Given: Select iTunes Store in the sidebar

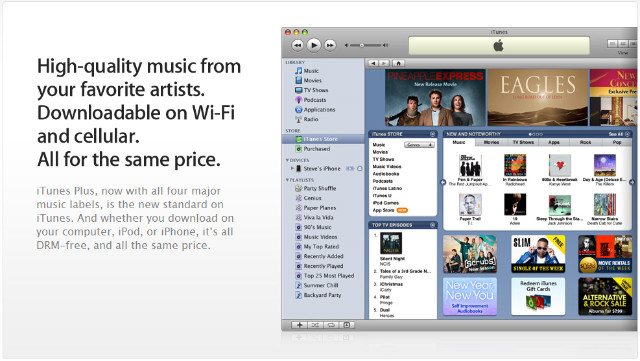Looking at the screenshot, I should click(323, 139).
